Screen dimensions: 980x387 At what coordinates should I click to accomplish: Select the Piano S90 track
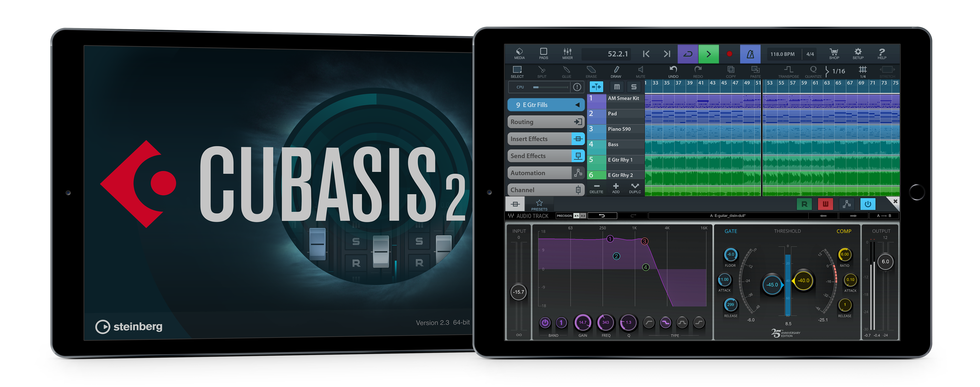619,129
